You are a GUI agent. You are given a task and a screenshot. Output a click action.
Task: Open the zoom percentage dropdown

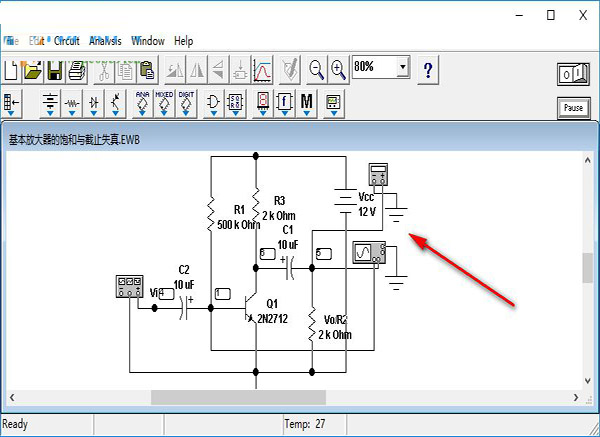(403, 67)
